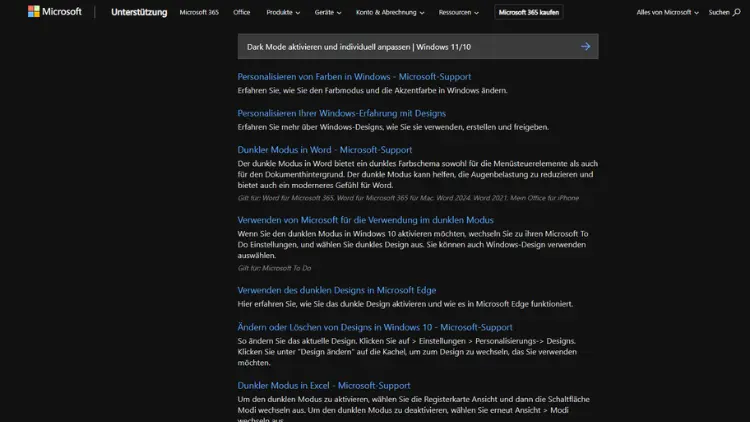This screenshot has width=750, height=422.
Task: Expand the Geräte dropdown
Action: click(x=328, y=12)
